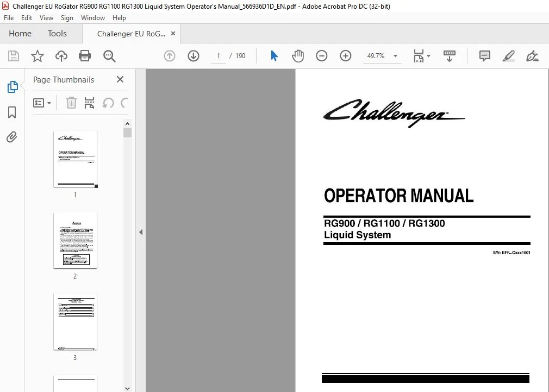Select the arrow Selection tool
549x392 pixels.
274,56
